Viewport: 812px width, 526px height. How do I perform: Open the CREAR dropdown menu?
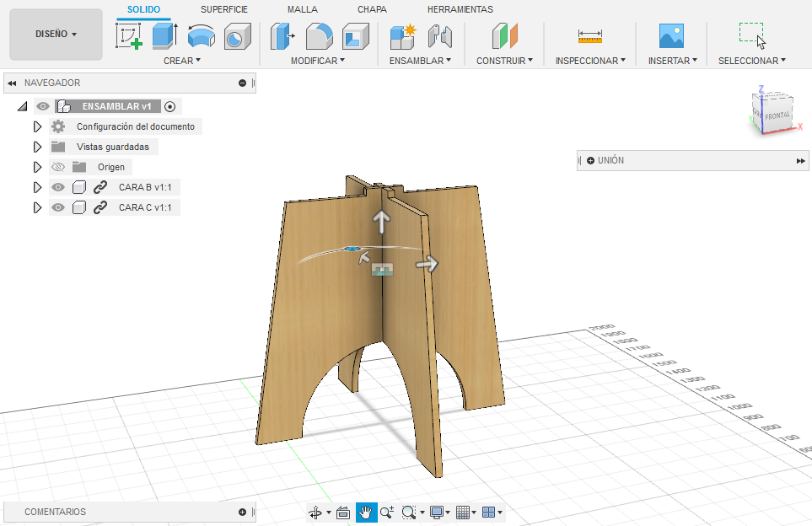pyautogui.click(x=182, y=61)
